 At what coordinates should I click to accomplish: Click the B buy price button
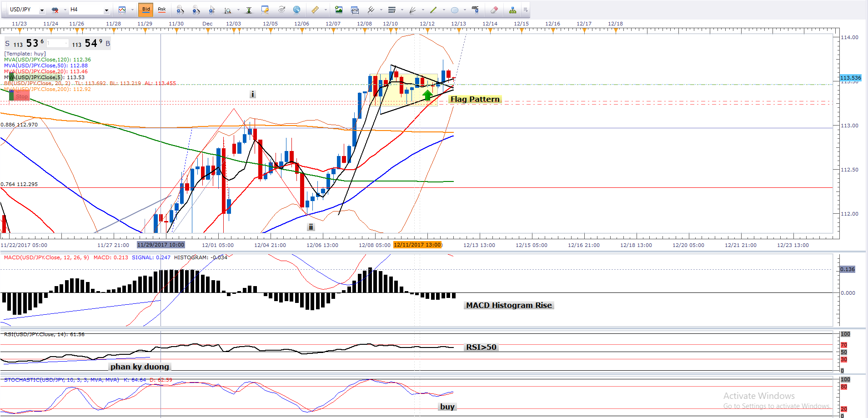point(108,44)
